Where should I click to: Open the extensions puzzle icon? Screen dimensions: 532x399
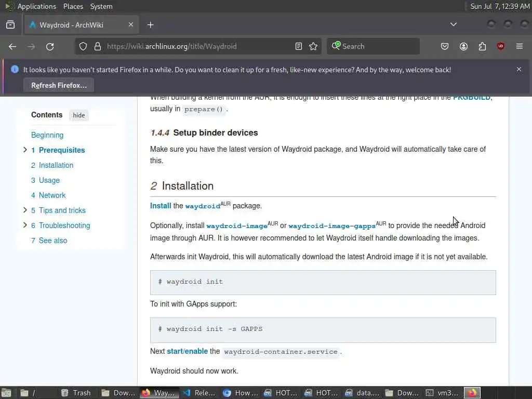pos(482,46)
